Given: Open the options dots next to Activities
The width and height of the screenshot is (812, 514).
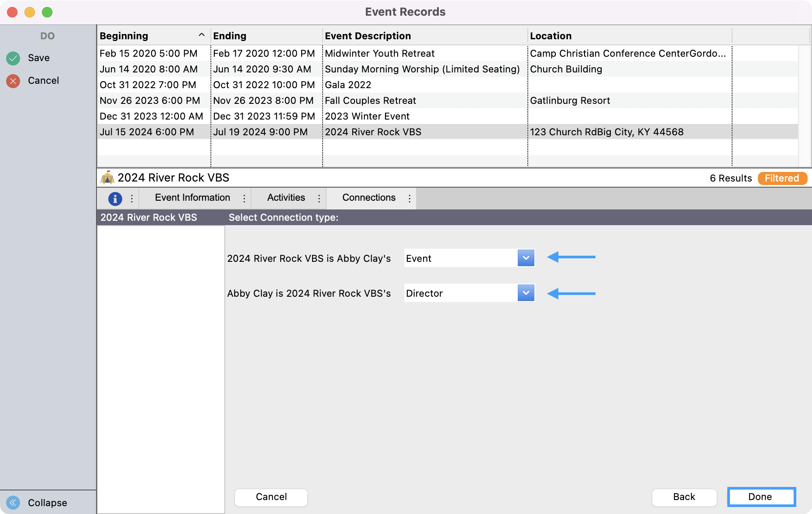Looking at the screenshot, I should click(319, 199).
